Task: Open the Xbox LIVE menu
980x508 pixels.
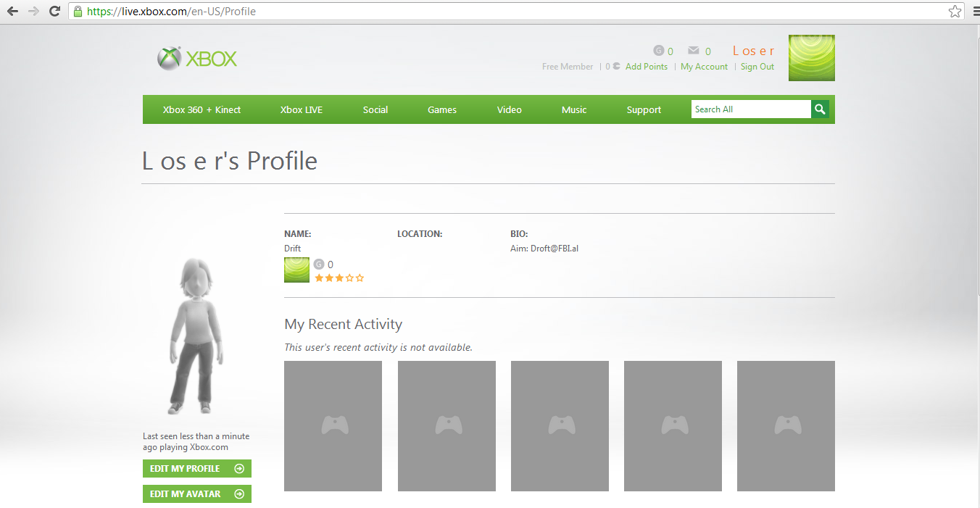Action: pos(302,109)
